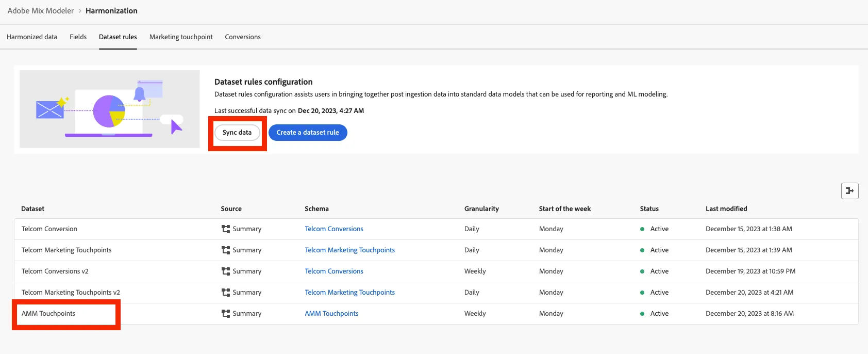
Task: Click the green status dot for Telcom Conversions v2
Action: coord(642,271)
